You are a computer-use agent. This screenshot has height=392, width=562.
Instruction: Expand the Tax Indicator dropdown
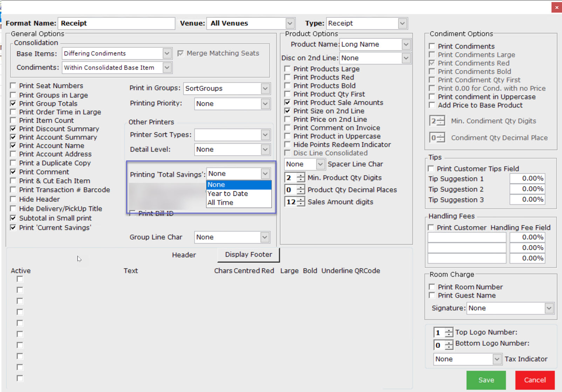pos(496,359)
